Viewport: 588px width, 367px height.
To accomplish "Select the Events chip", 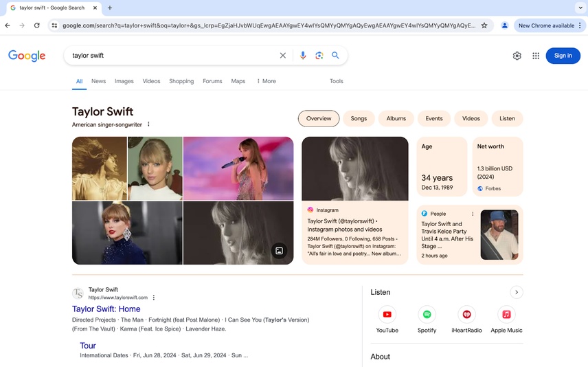I will tap(434, 119).
